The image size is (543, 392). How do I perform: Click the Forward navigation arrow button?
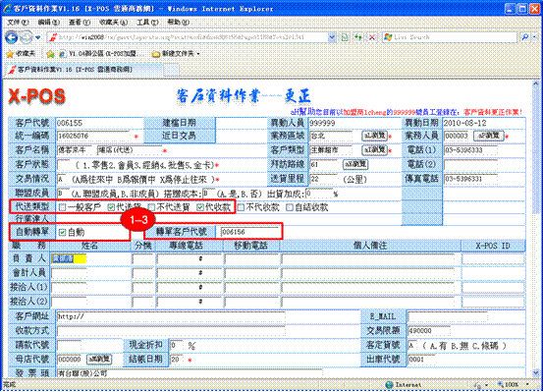[x=27, y=37]
